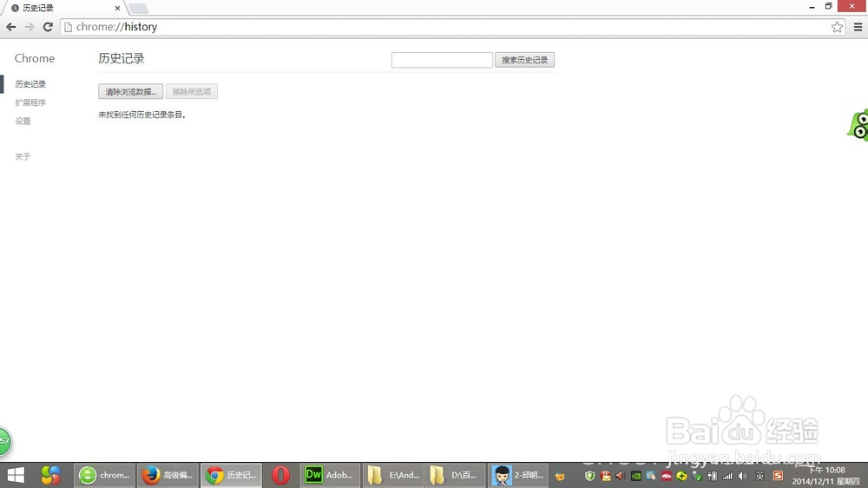868x488 pixels.
Task: Click the red speaker tray icon
Action: 620,476
